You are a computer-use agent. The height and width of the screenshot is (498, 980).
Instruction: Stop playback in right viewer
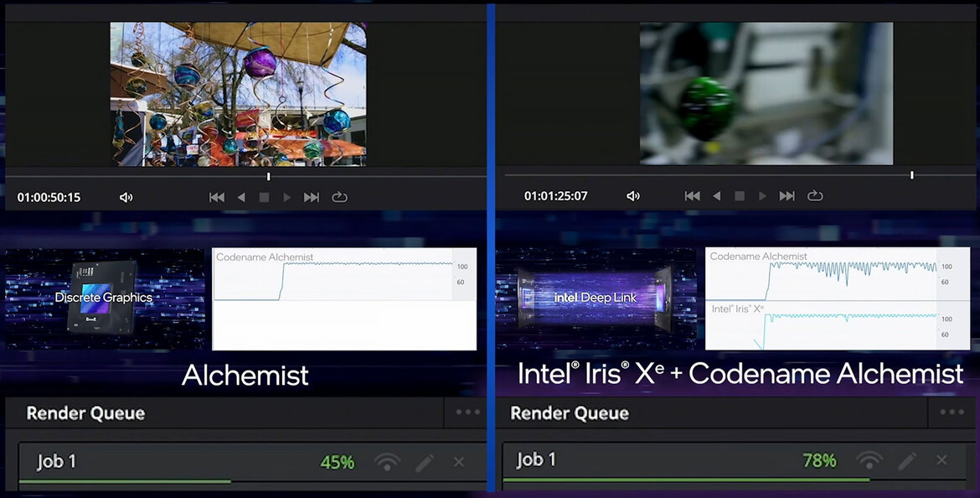point(740,196)
